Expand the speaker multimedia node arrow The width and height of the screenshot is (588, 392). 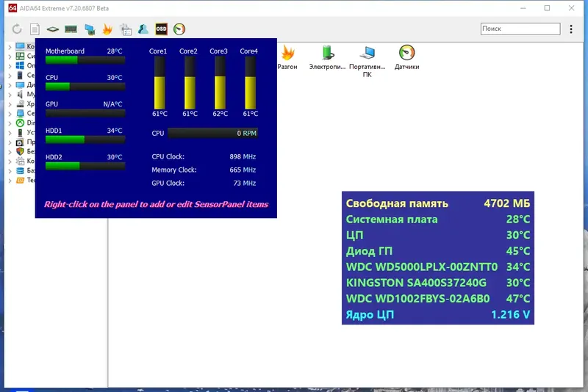pyautogui.click(x=10, y=95)
